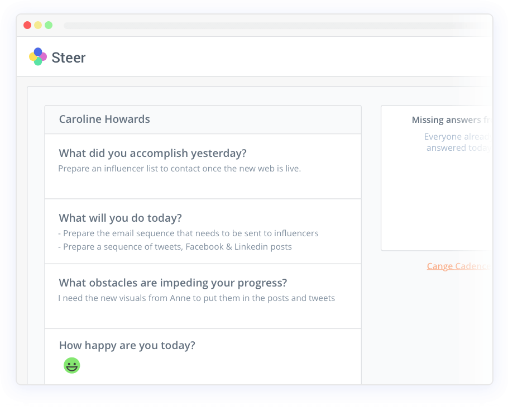Click the red window close dot
508x420 pixels.
(27, 25)
